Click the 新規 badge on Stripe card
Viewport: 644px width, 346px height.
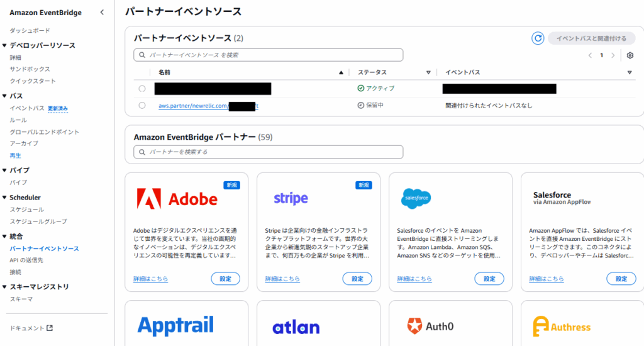pyautogui.click(x=364, y=186)
